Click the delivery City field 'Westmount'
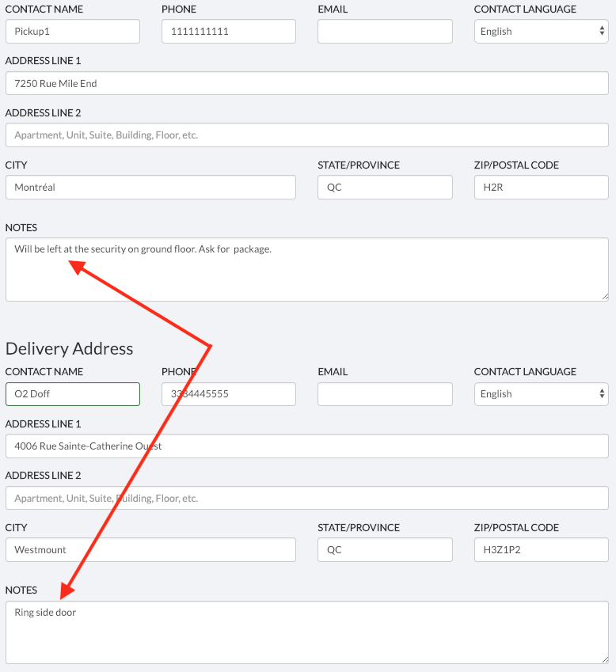 tap(150, 550)
